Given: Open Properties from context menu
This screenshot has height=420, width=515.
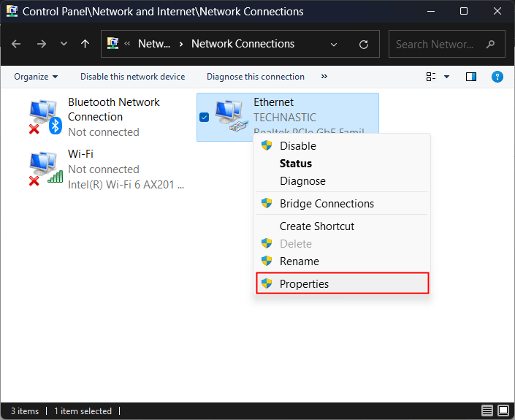Looking at the screenshot, I should 342,283.
